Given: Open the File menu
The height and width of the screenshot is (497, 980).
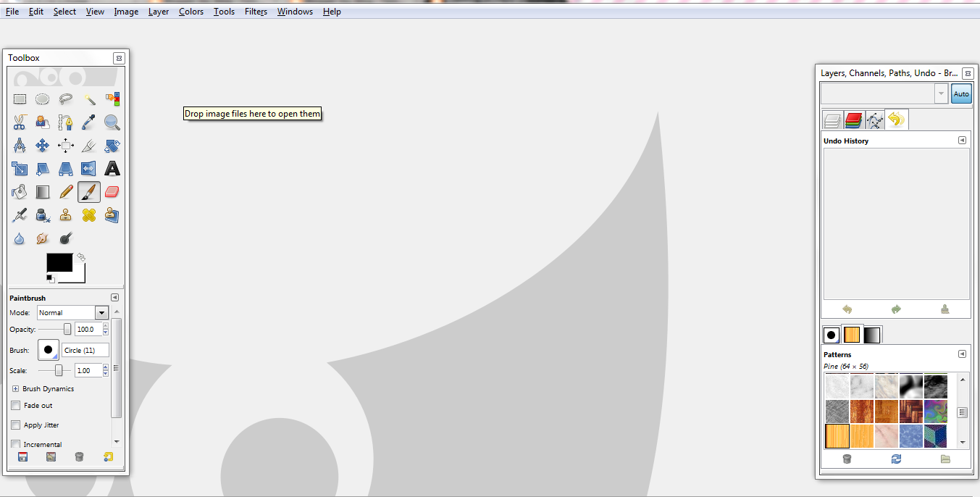Looking at the screenshot, I should [12, 12].
